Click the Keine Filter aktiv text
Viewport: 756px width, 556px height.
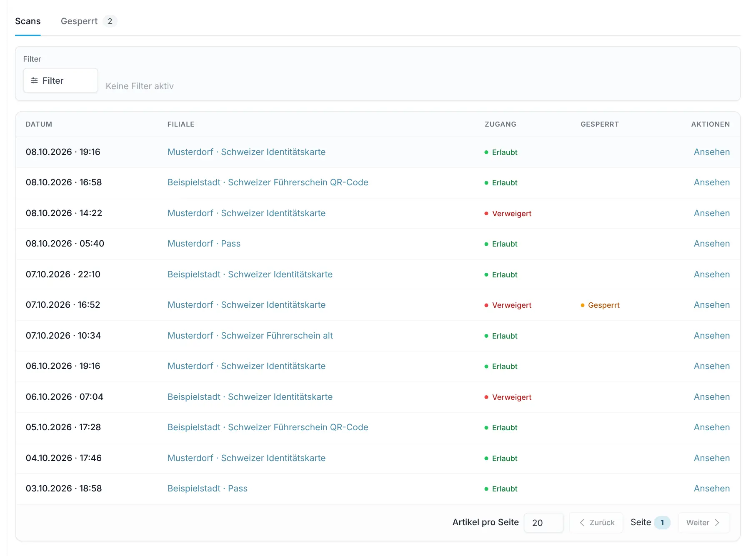[x=140, y=86]
